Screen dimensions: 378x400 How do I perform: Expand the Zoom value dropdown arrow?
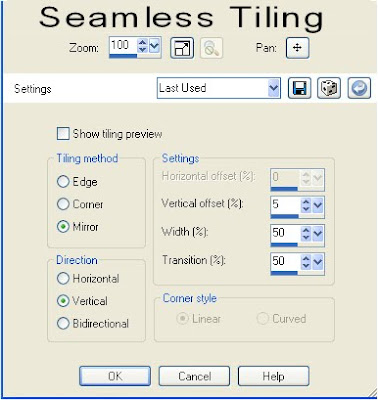click(x=154, y=46)
